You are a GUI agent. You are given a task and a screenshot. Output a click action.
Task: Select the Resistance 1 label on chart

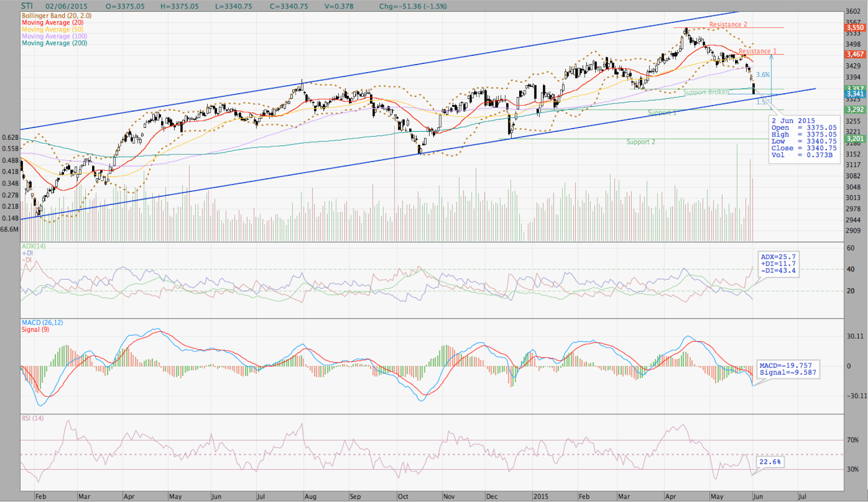tap(757, 50)
